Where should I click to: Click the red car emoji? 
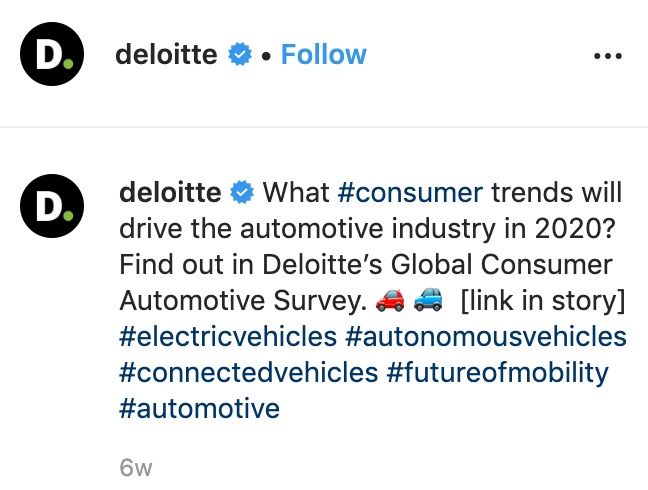(x=388, y=299)
